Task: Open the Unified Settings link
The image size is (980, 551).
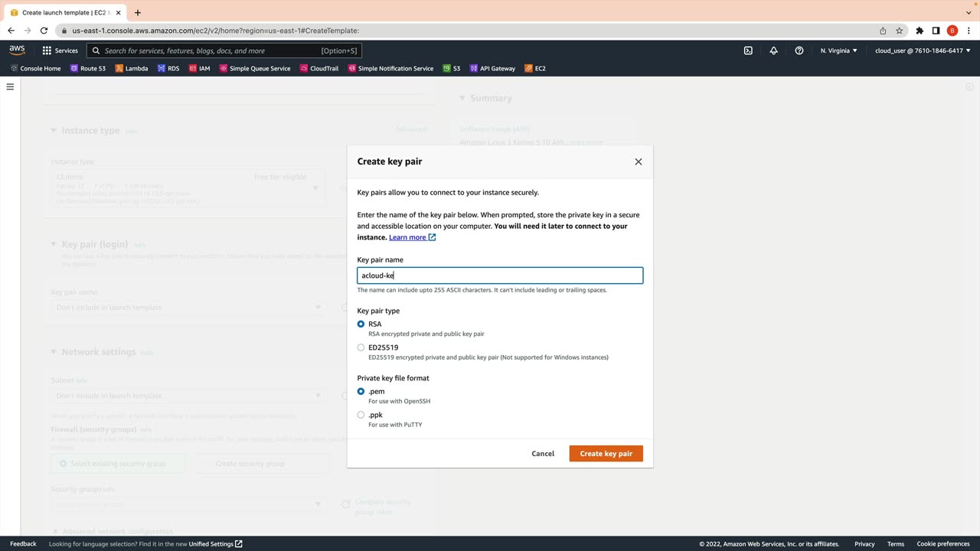Action: pos(216,544)
